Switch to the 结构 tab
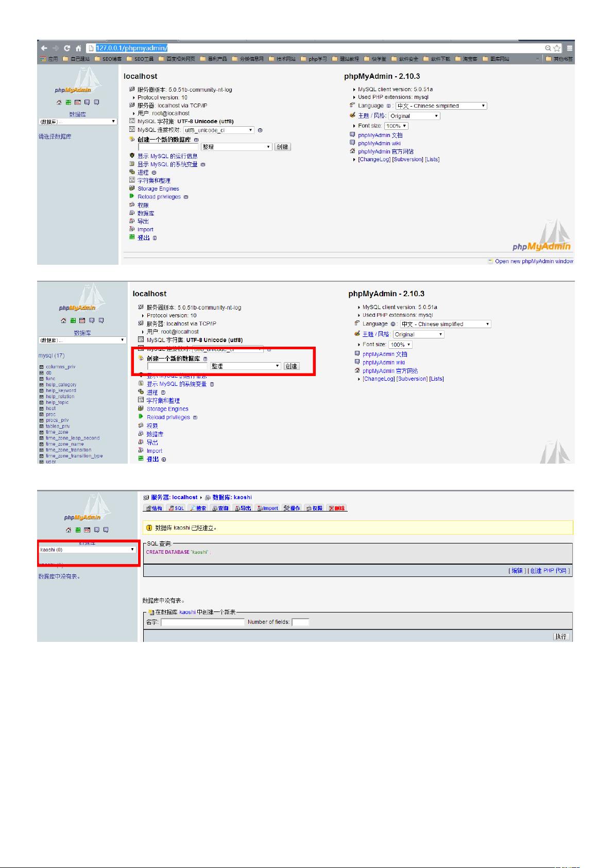The height and width of the screenshot is (868, 614). (x=154, y=508)
